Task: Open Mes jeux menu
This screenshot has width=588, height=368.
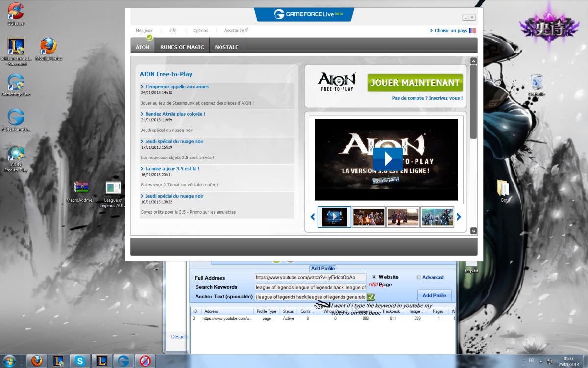Action: click(144, 31)
